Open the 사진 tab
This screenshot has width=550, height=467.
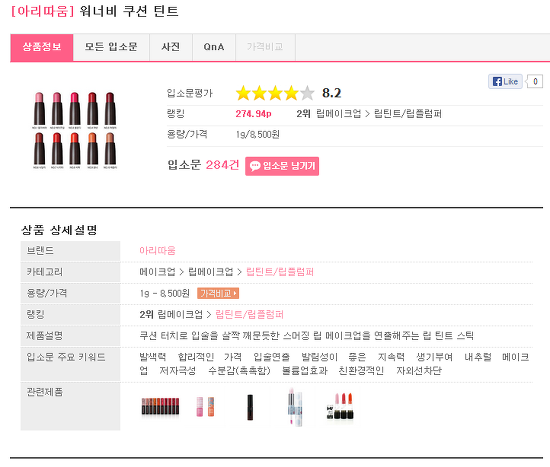171,47
